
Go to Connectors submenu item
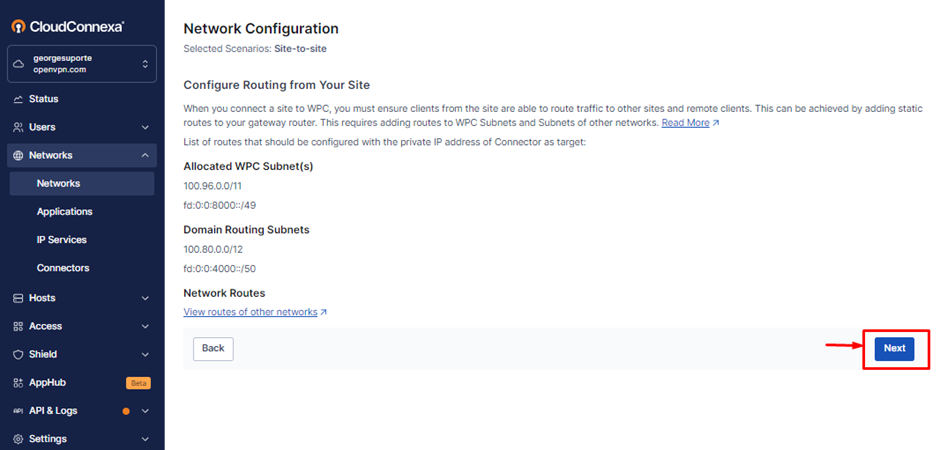click(62, 268)
